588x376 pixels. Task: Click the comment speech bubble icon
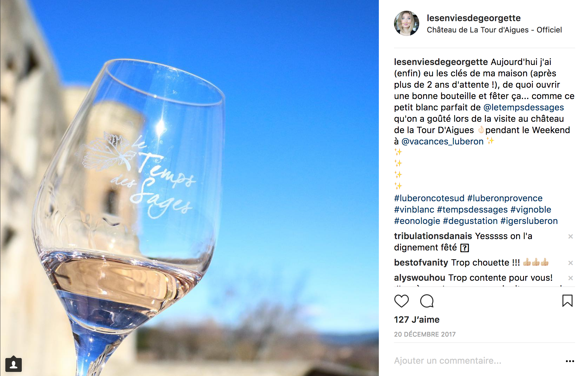pyautogui.click(x=427, y=301)
